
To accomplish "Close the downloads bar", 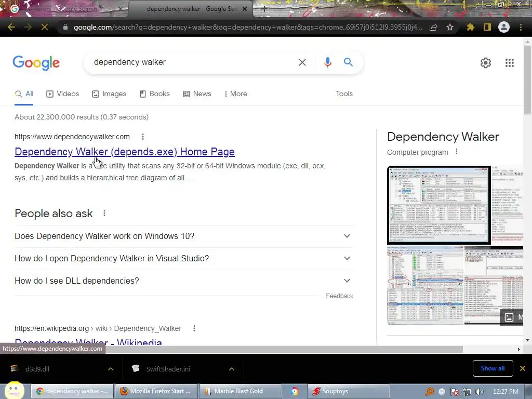I will [x=523, y=368].
